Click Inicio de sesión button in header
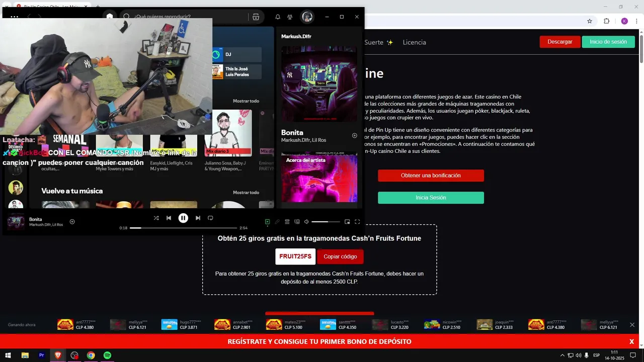Viewport: 644px width, 362px height. [608, 42]
